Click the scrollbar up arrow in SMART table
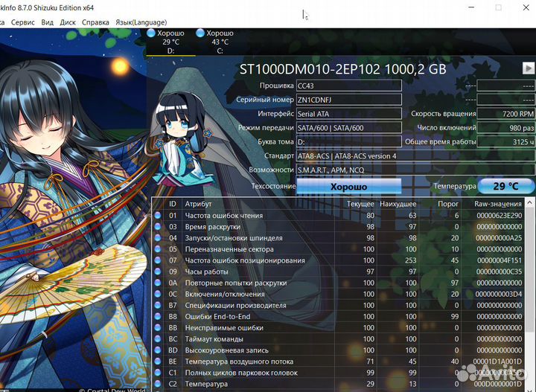536x392 pixels. pyautogui.click(x=530, y=203)
